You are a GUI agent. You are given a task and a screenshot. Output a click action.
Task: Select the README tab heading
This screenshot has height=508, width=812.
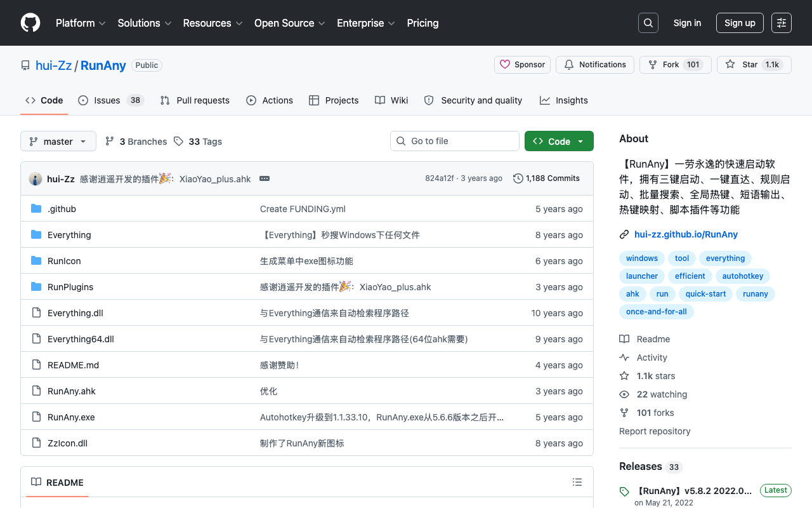tap(58, 483)
